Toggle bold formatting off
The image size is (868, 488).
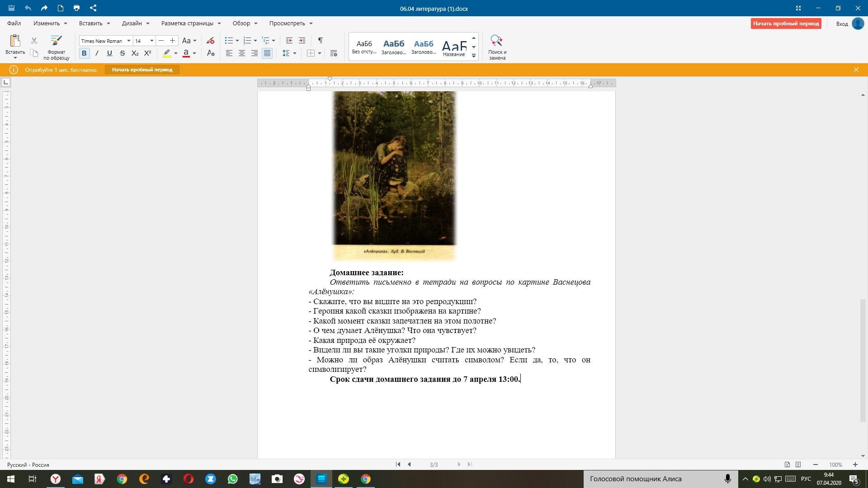pos(84,53)
